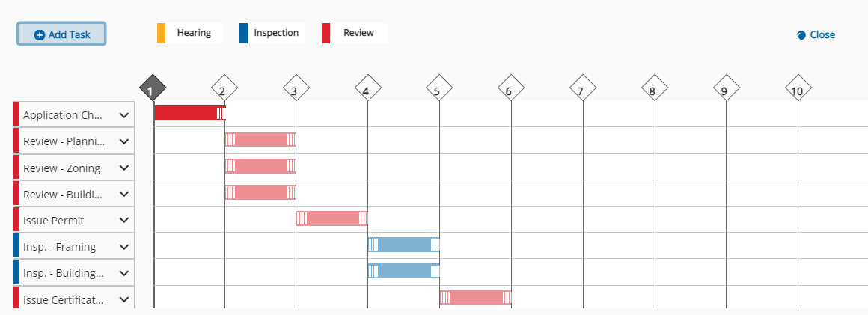Click the Issue Certificate task bar
This screenshot has height=315, width=868.
[475, 297]
